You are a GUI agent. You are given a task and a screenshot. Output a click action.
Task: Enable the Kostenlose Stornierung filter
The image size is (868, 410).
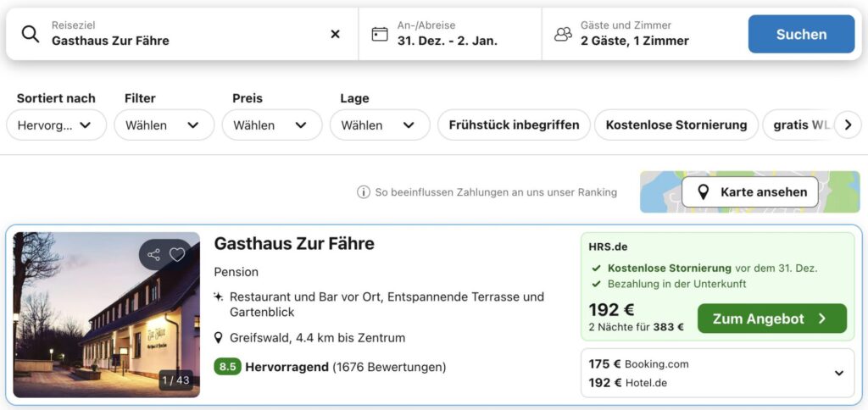click(x=676, y=125)
